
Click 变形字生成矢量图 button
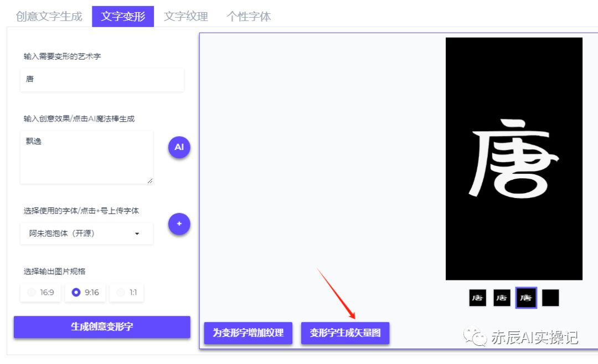345,333
